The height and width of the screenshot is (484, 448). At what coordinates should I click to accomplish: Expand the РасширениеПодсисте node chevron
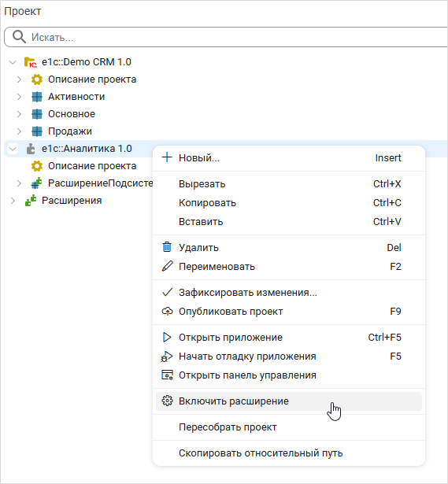pos(19,183)
